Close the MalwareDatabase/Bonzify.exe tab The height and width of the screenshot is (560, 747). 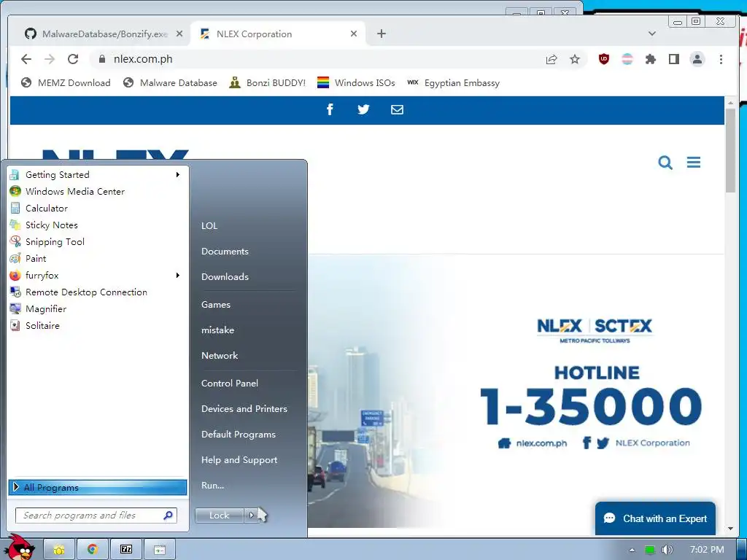coord(179,34)
